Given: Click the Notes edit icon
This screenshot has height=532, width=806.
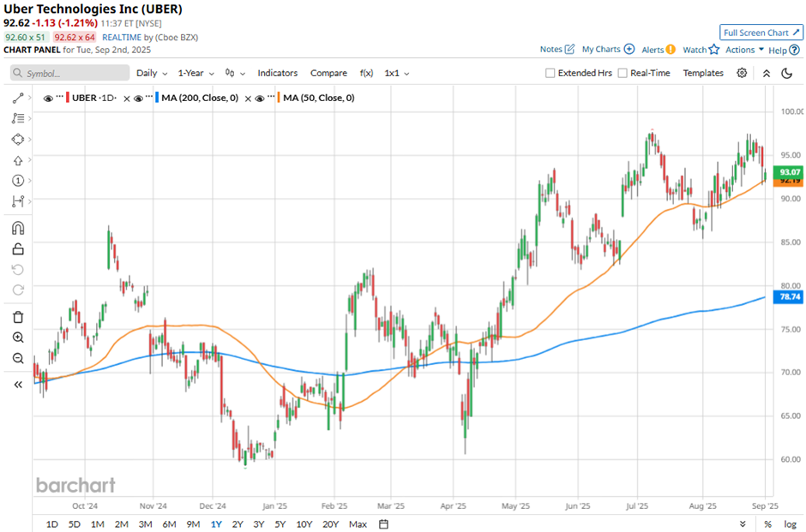Looking at the screenshot, I should 569,50.
